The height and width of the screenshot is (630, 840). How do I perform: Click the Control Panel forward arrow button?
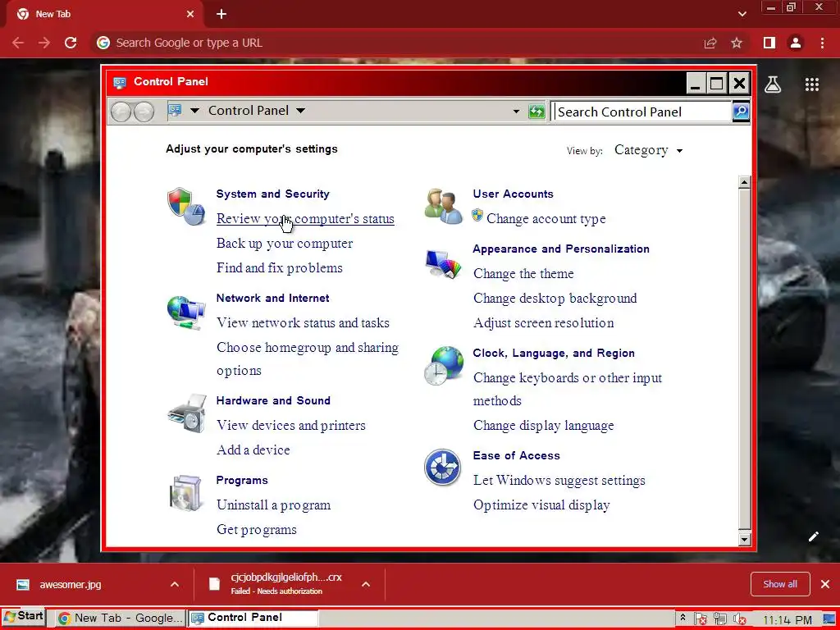144,112
